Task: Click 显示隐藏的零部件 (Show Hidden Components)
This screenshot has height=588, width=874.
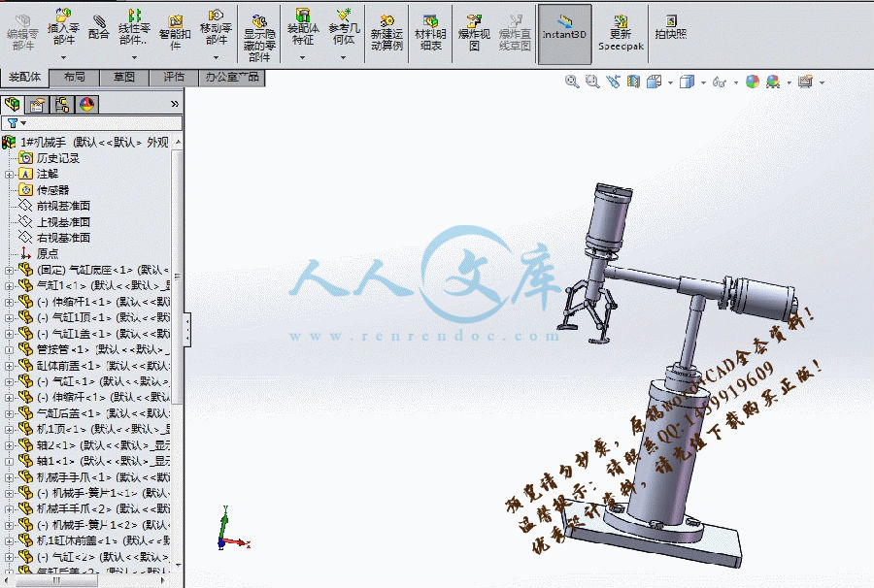Action: coord(259,37)
